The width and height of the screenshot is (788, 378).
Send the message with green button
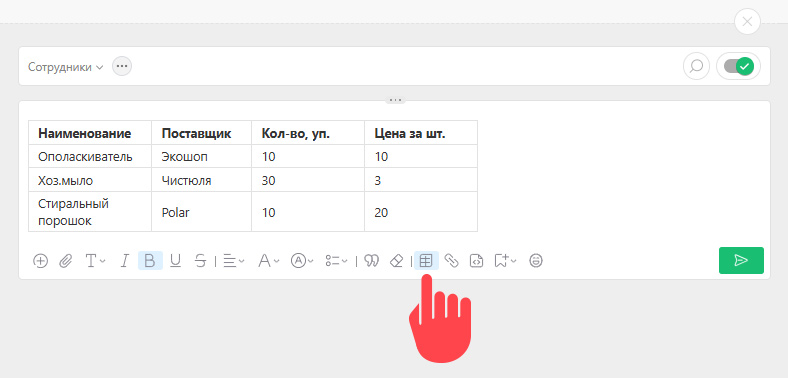(741, 260)
